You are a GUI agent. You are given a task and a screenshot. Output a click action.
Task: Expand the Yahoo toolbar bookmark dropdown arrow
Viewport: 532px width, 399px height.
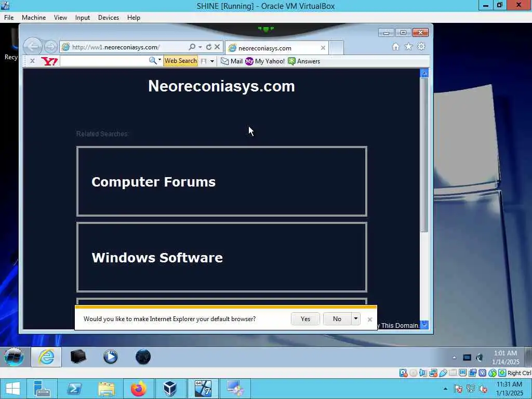click(212, 61)
